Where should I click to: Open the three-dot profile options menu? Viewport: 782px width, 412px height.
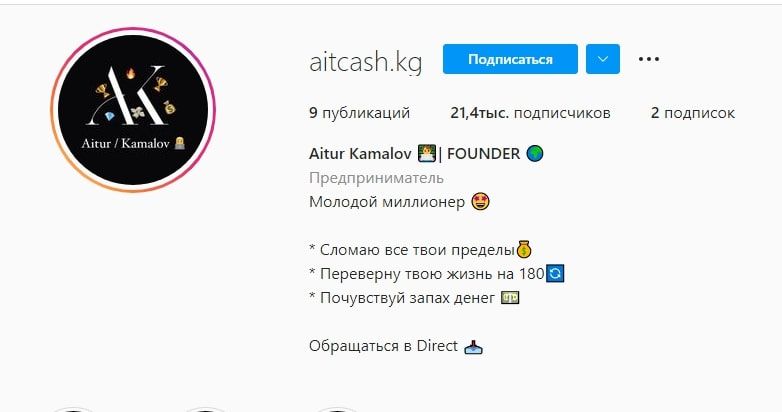coord(648,59)
